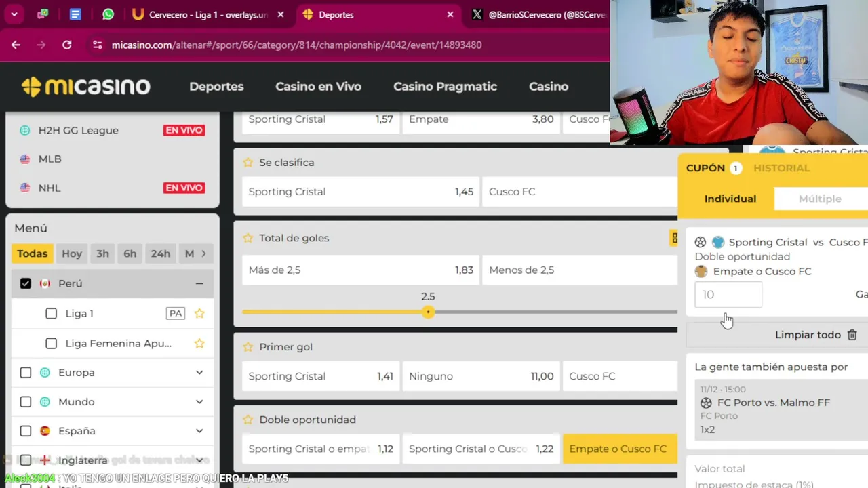This screenshot has height=488, width=868.
Task: Filter events within 24h
Action: click(161, 253)
